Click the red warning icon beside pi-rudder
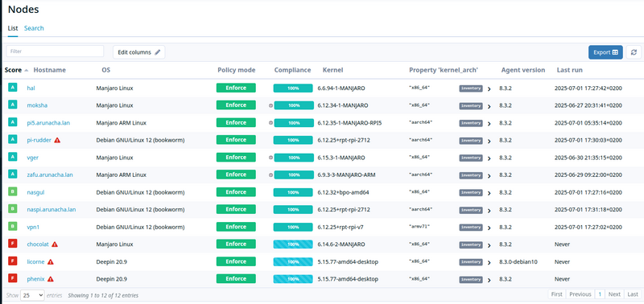The image size is (644, 304). click(57, 140)
